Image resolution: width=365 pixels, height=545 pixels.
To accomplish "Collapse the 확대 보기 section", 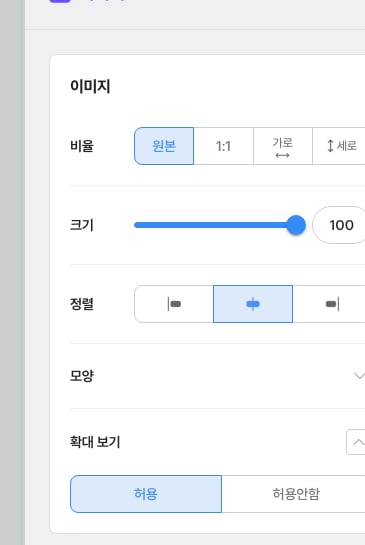I will coord(356,442).
